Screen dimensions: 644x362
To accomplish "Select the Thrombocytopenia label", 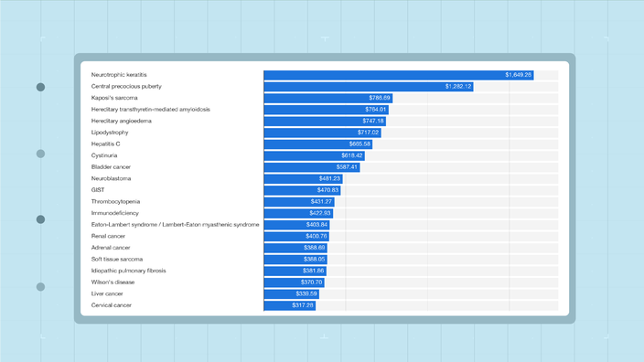I will (115, 201).
